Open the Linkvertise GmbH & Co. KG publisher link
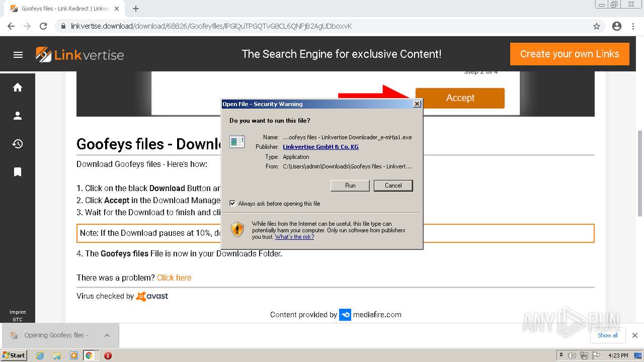 click(320, 147)
